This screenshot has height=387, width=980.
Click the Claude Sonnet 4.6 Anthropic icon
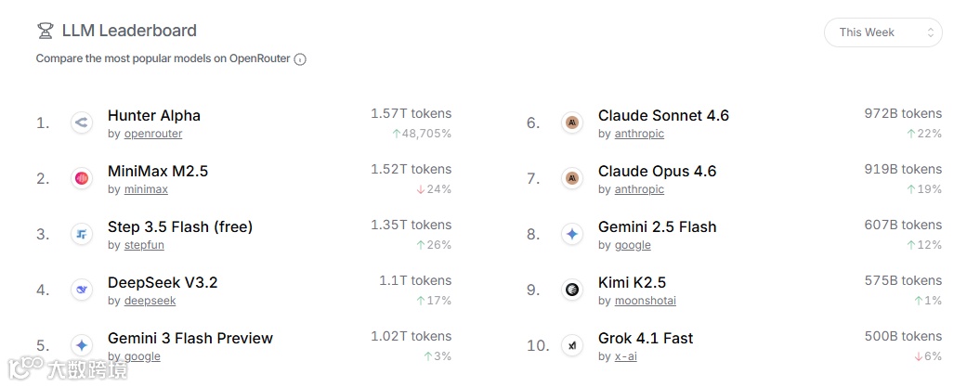(572, 123)
